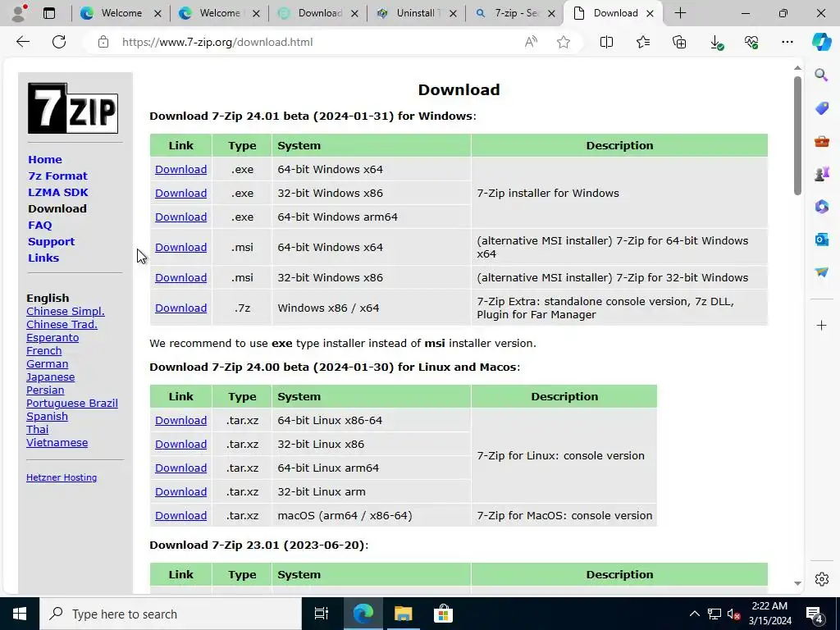The image size is (840, 630).
Task: Download .msi for 32-bit Windows x86
Action: click(180, 277)
